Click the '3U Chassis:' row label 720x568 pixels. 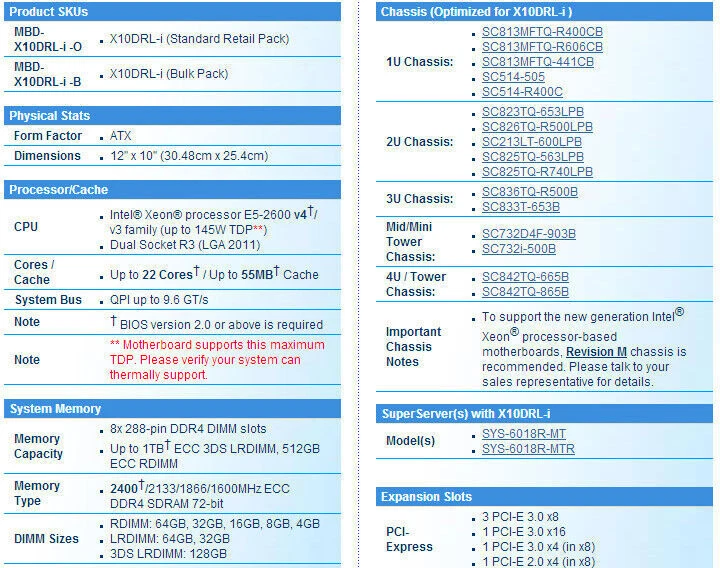[x=420, y=199]
